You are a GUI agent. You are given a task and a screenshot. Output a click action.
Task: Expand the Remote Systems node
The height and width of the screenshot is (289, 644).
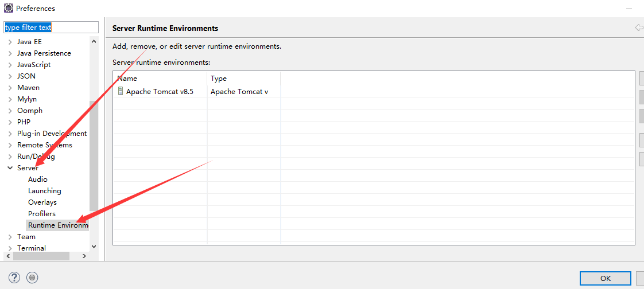(10, 145)
